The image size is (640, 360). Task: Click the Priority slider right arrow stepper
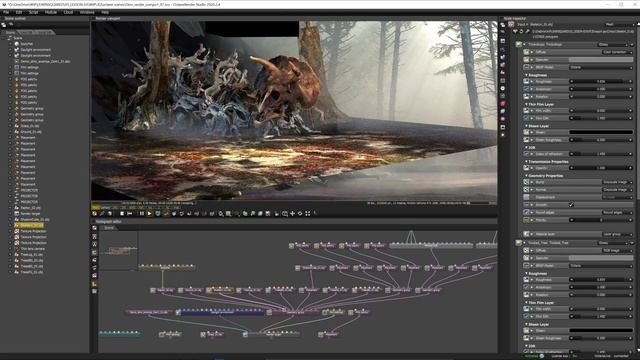pyautogui.click(x=631, y=220)
